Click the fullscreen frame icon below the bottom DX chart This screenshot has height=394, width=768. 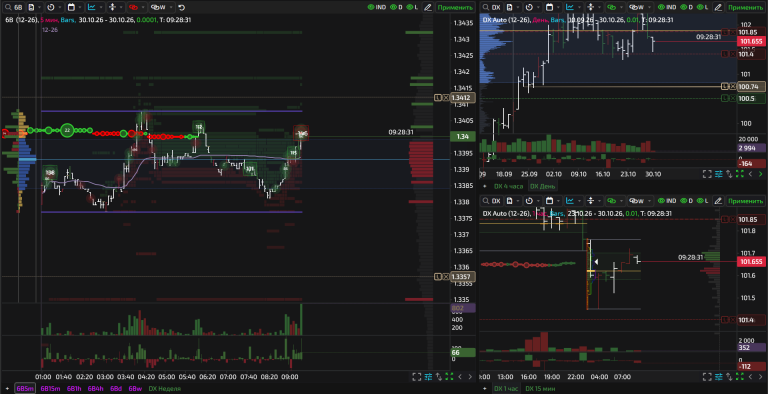coord(707,377)
